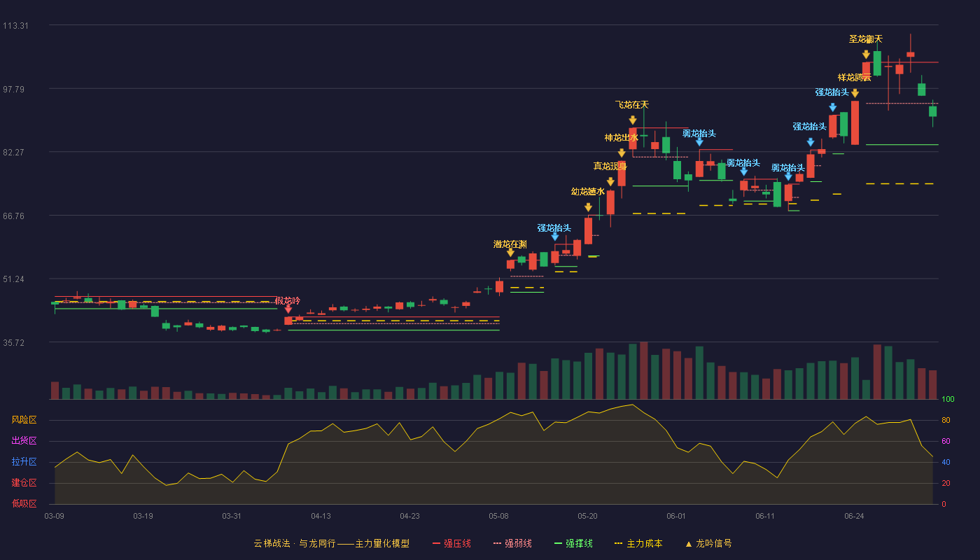Click date label 06-01
Viewport: 980px width, 560px height.
point(676,516)
